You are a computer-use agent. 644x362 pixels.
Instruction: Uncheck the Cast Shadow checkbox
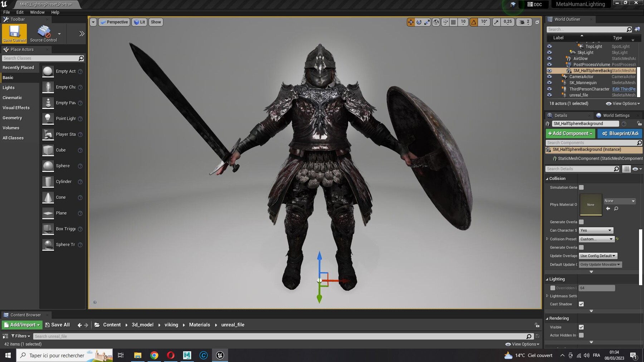[581, 304]
